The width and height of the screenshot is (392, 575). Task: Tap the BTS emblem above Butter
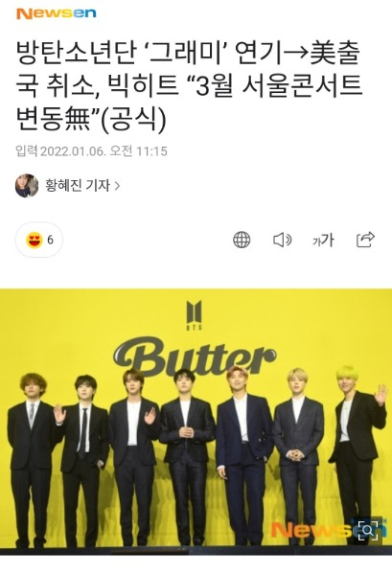click(195, 315)
